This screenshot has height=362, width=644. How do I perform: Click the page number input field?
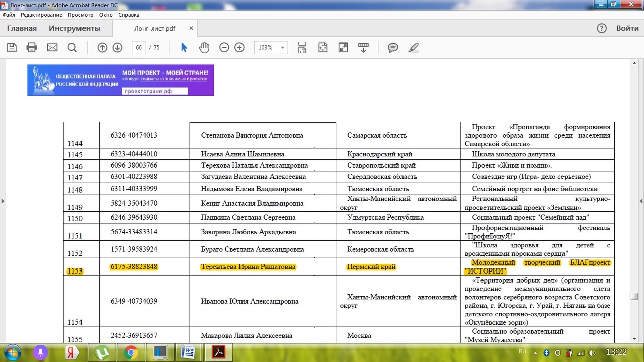coord(139,48)
